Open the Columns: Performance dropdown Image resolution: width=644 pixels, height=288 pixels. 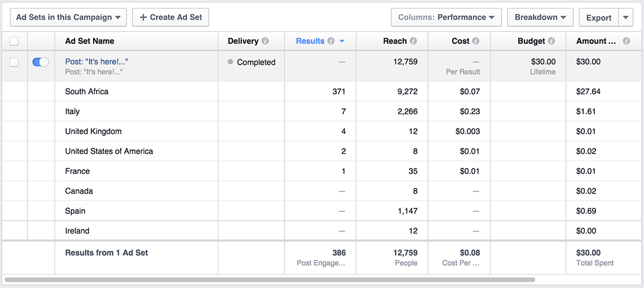447,17
